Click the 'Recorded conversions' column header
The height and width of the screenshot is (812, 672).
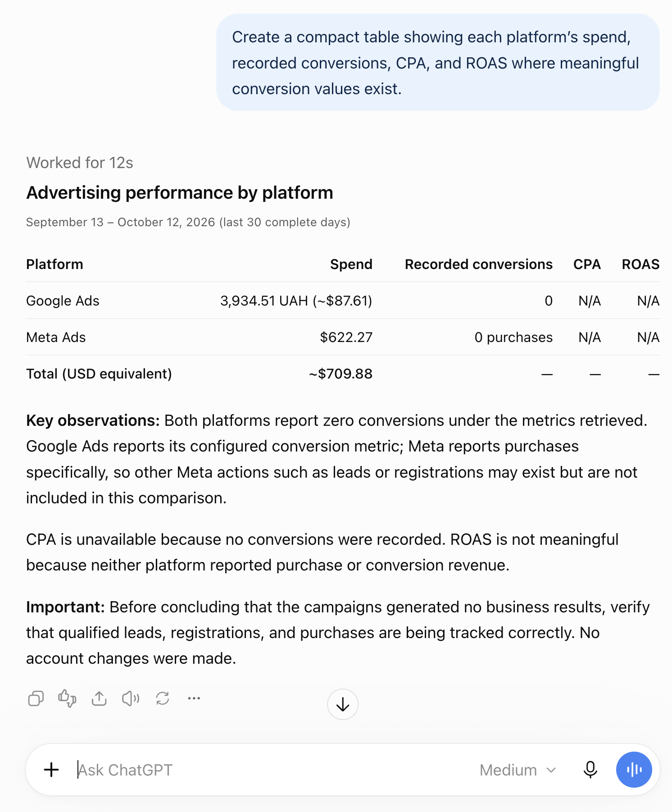click(479, 264)
